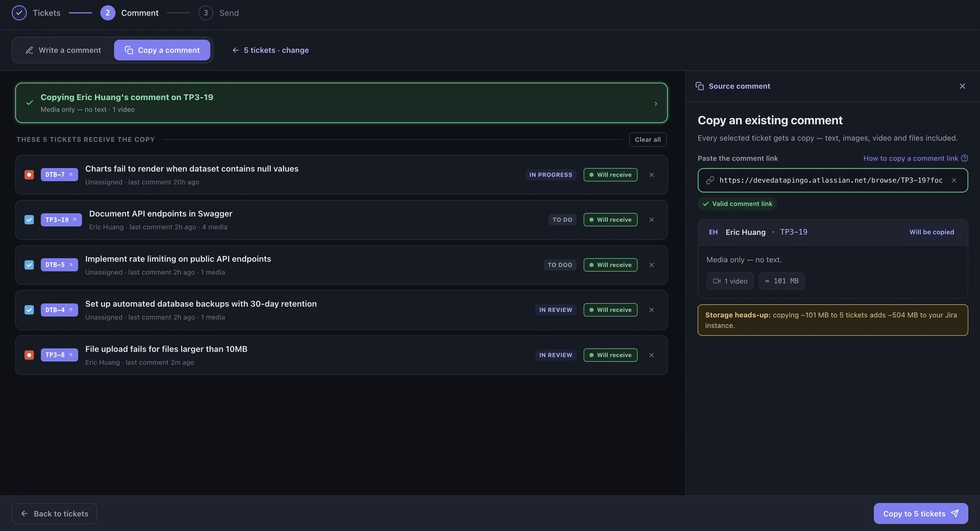The image size is (980, 531).
Task: Click Valid comment link indicator
Action: pyautogui.click(x=737, y=204)
